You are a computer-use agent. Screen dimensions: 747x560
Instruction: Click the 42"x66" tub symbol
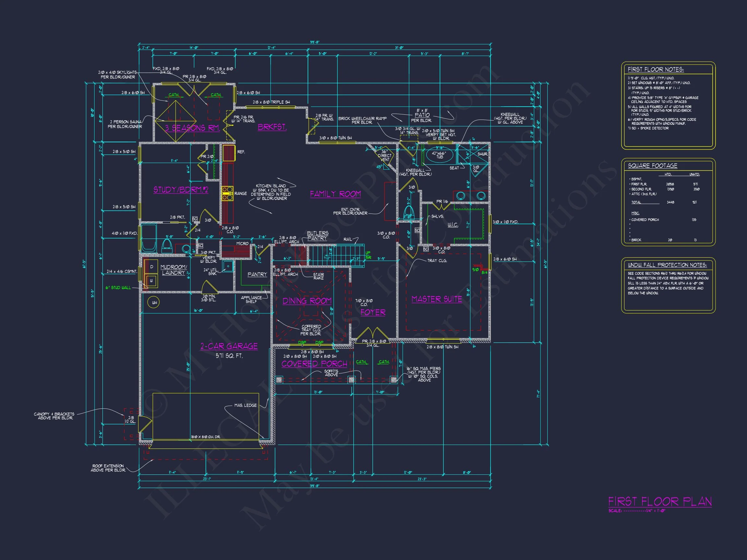point(439,155)
